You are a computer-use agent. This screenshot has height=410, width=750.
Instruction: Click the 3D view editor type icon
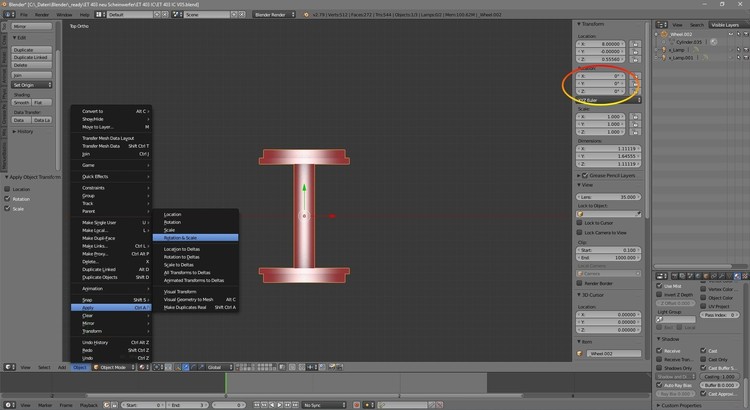click(x=9, y=367)
